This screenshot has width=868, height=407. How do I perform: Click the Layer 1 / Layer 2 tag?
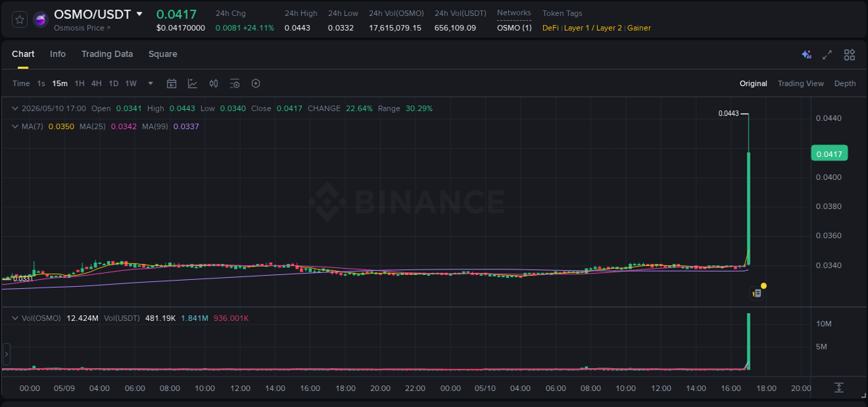[x=593, y=28]
